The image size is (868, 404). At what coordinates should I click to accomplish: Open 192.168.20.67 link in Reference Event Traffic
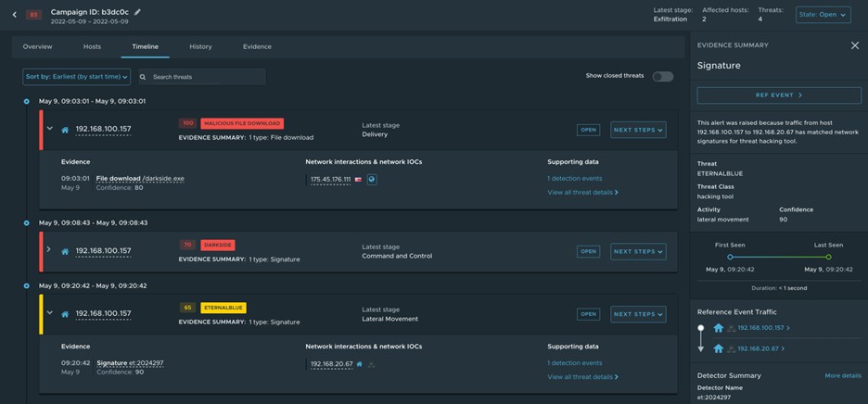[761, 349]
